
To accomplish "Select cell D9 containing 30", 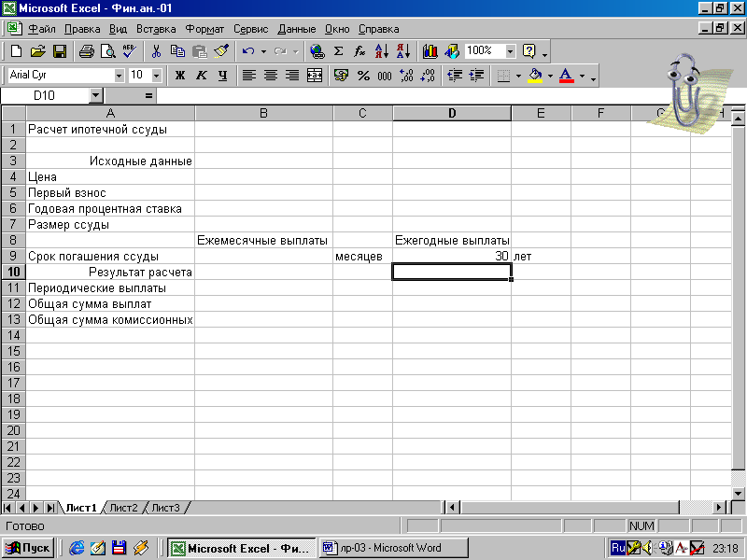I will click(x=452, y=256).
